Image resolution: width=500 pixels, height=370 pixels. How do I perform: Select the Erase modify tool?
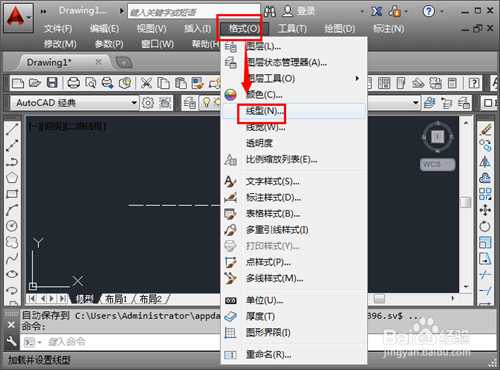point(485,129)
